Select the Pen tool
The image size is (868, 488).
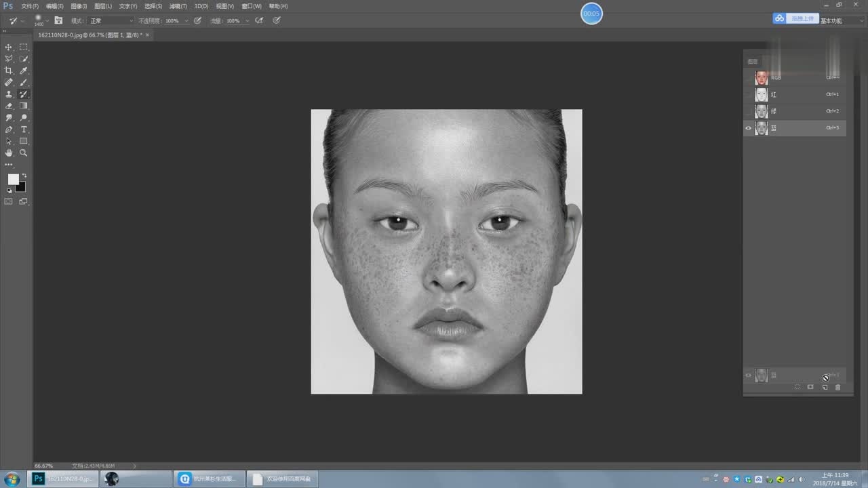click(x=9, y=129)
